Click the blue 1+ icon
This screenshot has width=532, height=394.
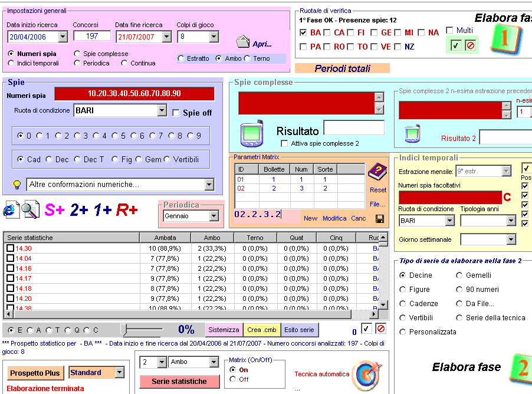tap(102, 210)
